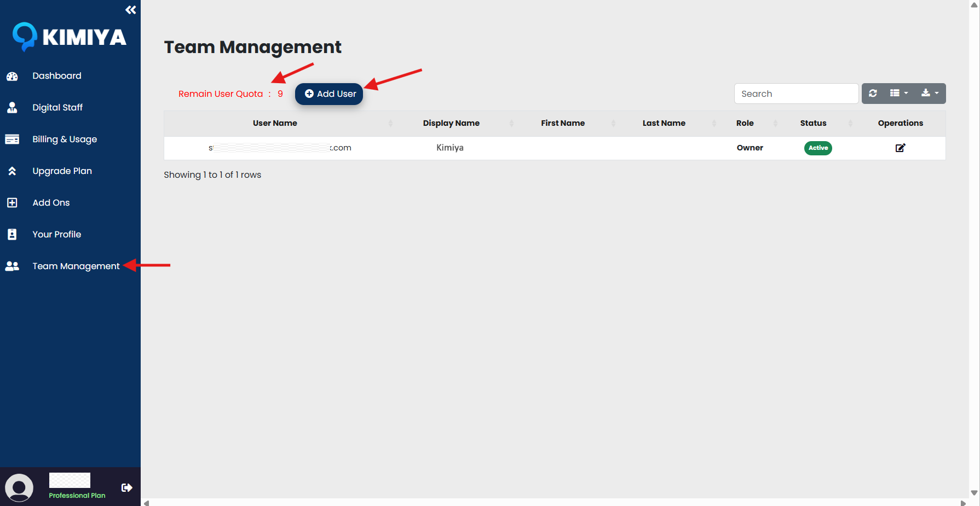Click the Kimiya logo
This screenshot has width=980, height=506.
pos(70,37)
